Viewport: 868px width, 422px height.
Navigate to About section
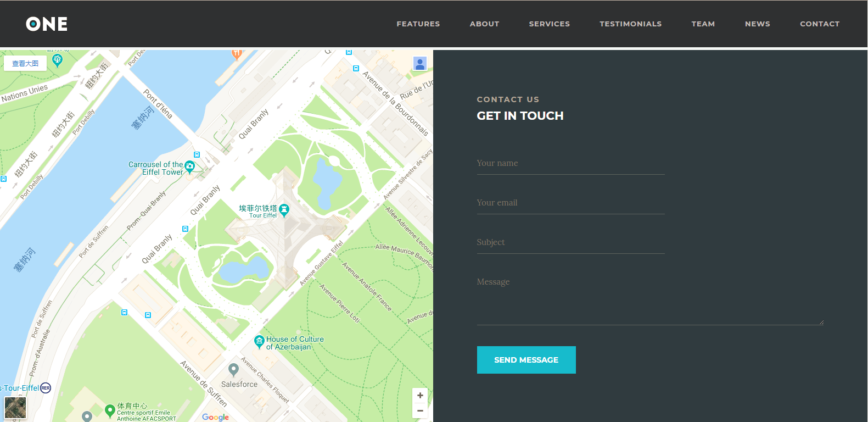click(x=484, y=24)
